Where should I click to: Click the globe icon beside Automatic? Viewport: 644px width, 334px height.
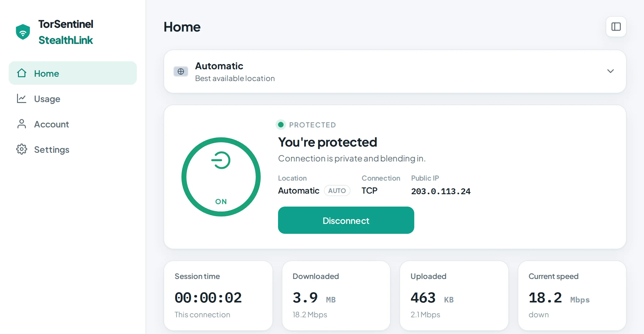[181, 71]
